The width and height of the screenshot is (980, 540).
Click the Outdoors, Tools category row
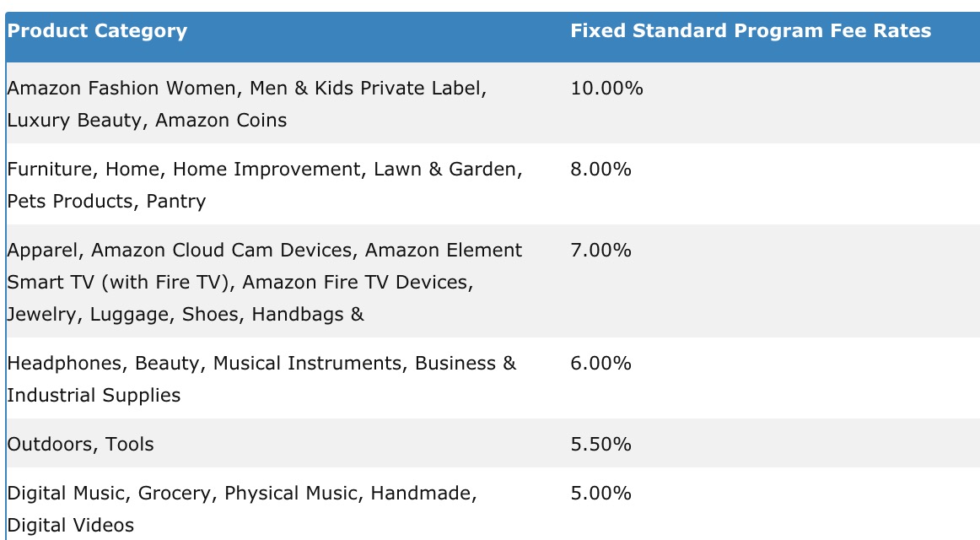(x=80, y=445)
